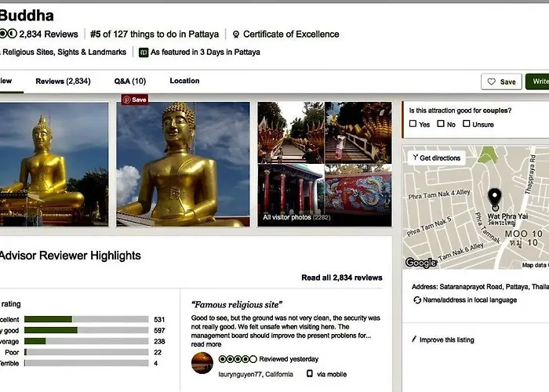Click the green guide book icon
This screenshot has height=392, width=549.
pyautogui.click(x=144, y=53)
